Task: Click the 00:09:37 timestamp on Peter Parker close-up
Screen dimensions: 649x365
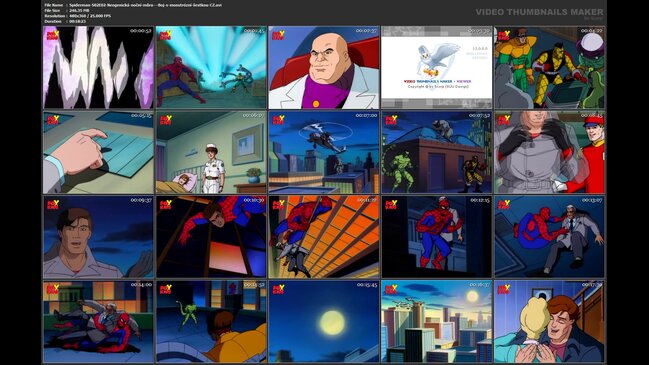Action: click(x=141, y=200)
